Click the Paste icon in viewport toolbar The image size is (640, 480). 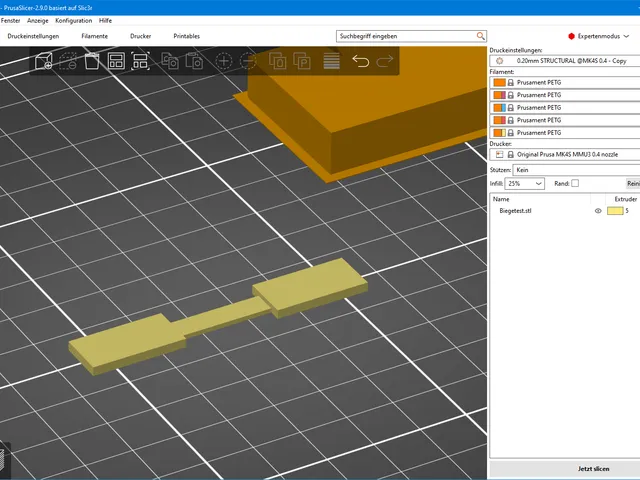[194, 61]
